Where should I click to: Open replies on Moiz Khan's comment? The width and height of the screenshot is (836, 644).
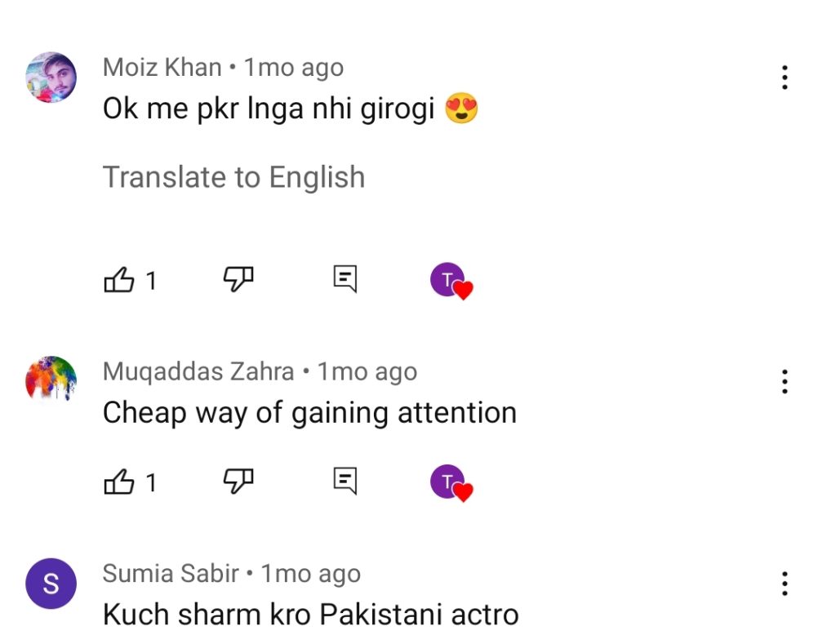click(x=345, y=279)
